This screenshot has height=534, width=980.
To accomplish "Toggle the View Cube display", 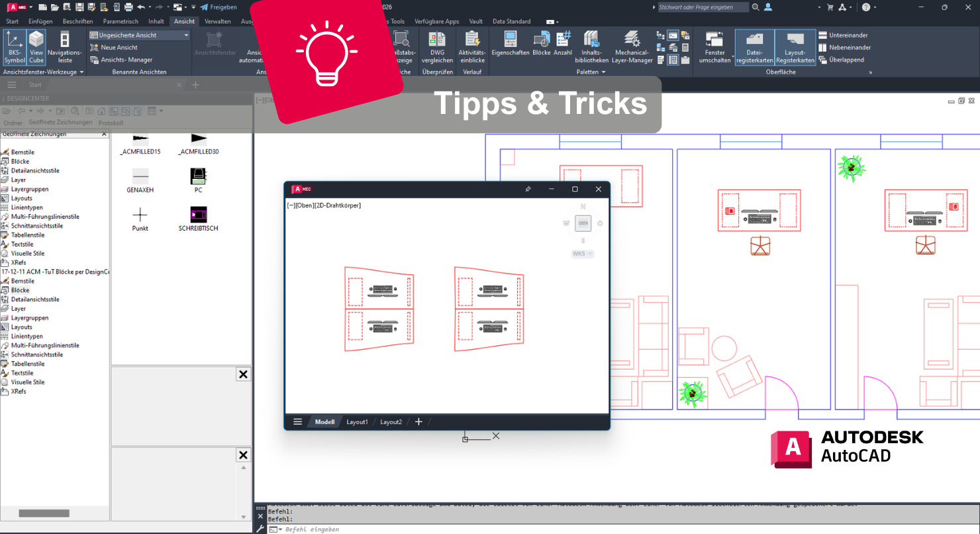I will point(36,47).
